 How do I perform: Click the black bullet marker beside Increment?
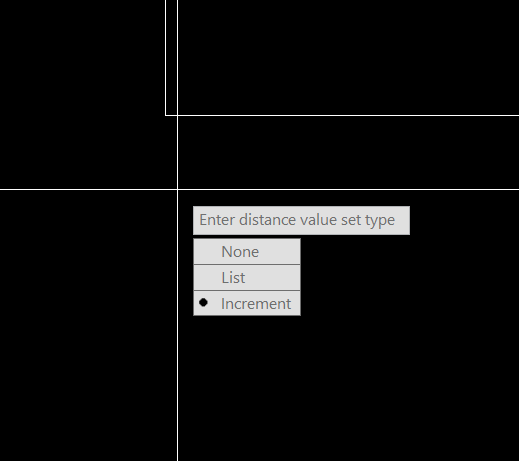pos(203,303)
